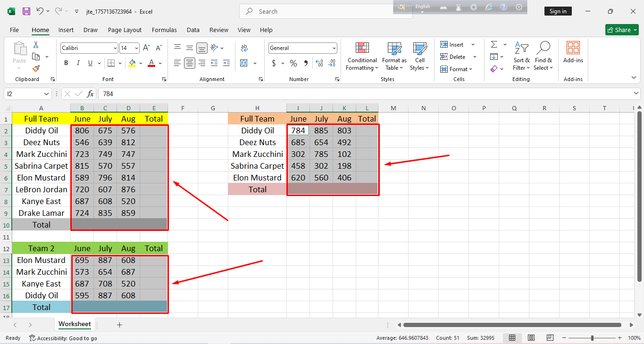The image size is (644, 344).
Task: Toggle Underline formatting
Action: 91,63
